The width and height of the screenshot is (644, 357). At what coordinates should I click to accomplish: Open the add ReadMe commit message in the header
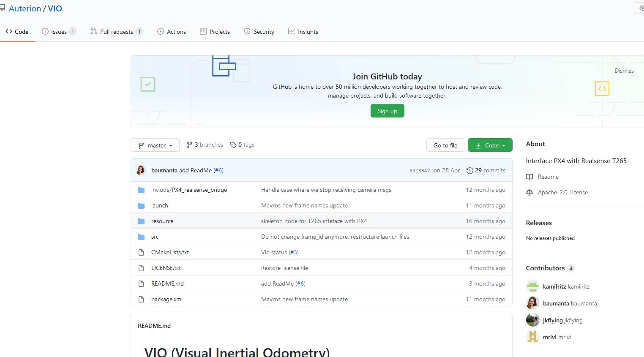[x=195, y=170]
